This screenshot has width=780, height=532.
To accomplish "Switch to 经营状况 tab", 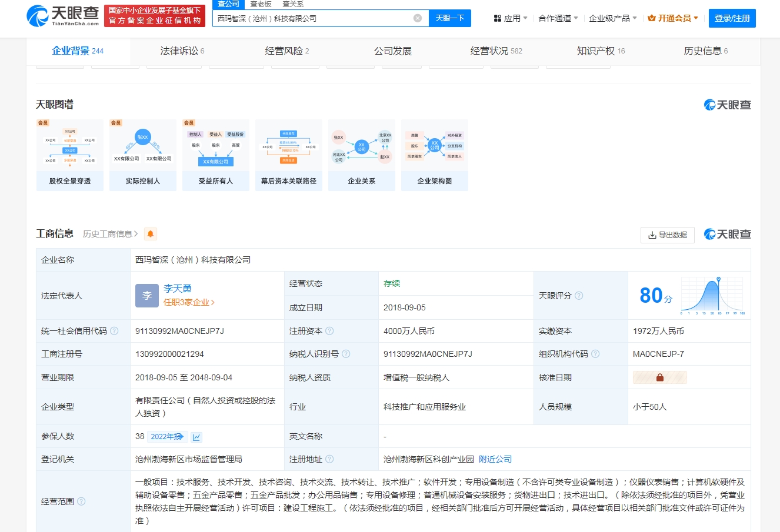I will point(496,51).
